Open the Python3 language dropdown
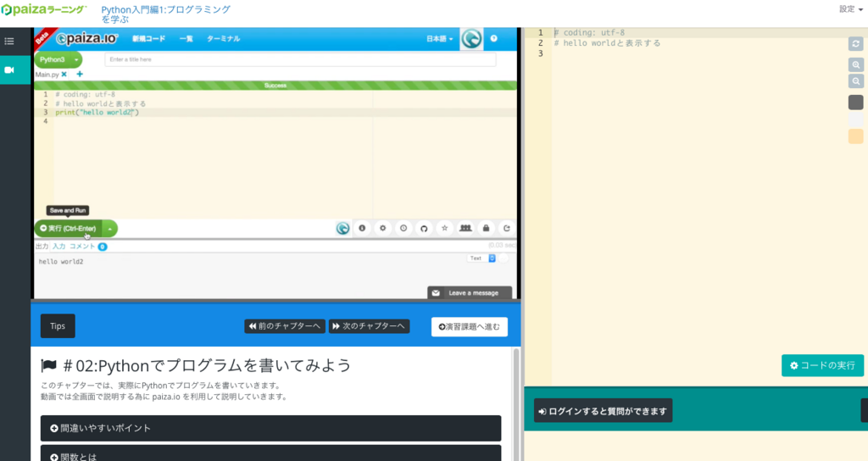The height and width of the screenshot is (461, 868). (58, 60)
